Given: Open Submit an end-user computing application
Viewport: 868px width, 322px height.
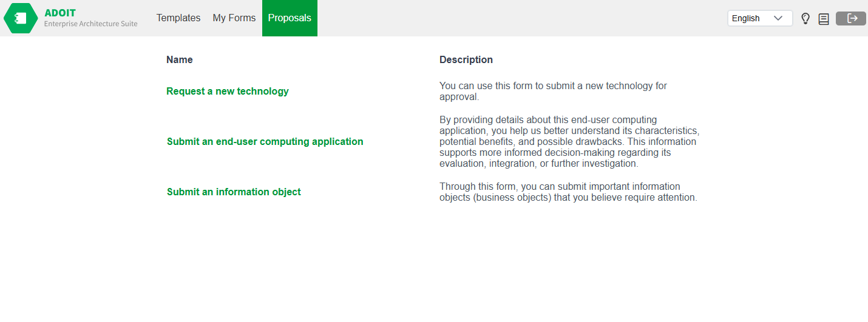Looking at the screenshot, I should (x=265, y=142).
